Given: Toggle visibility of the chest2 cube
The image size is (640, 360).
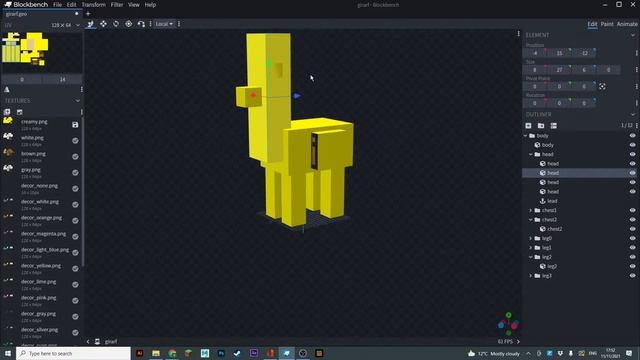Looking at the screenshot, I should coord(632,229).
